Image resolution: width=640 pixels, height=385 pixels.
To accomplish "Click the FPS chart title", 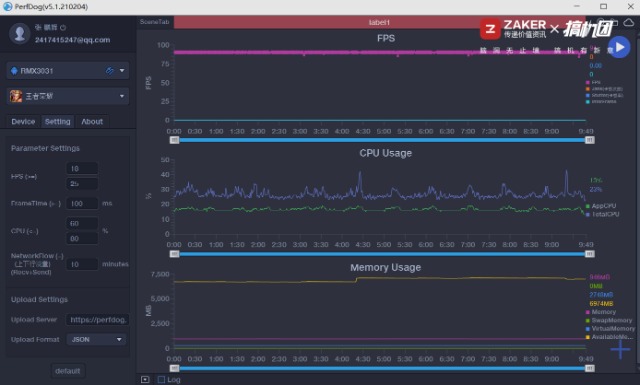I will click(x=386, y=38).
